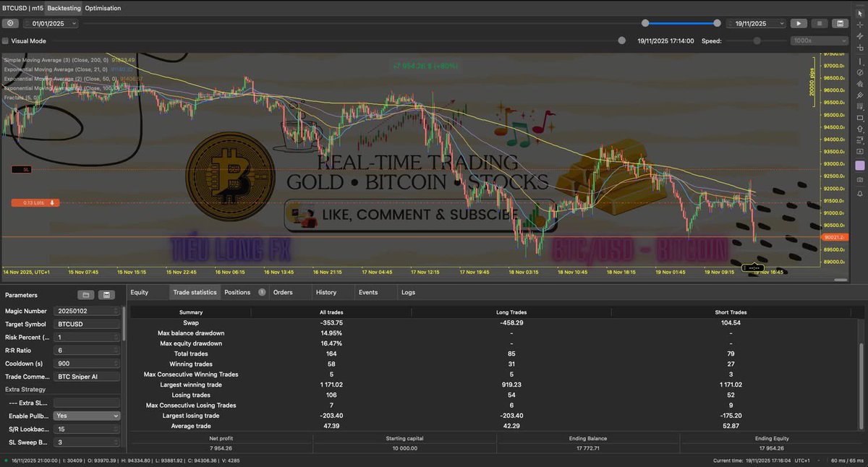
Task: Click the visual mode progress slider handle
Action: (622, 41)
